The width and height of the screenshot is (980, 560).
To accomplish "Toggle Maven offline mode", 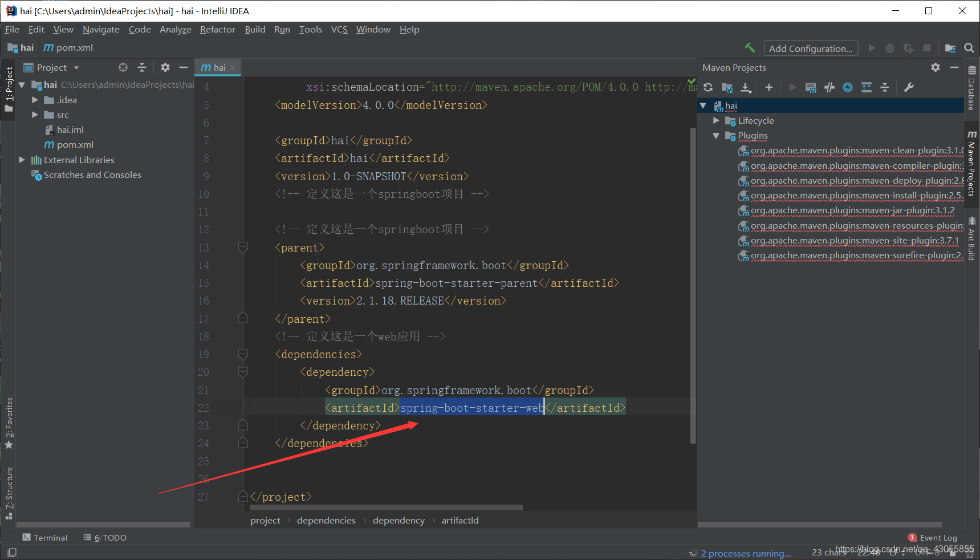I will [x=829, y=87].
